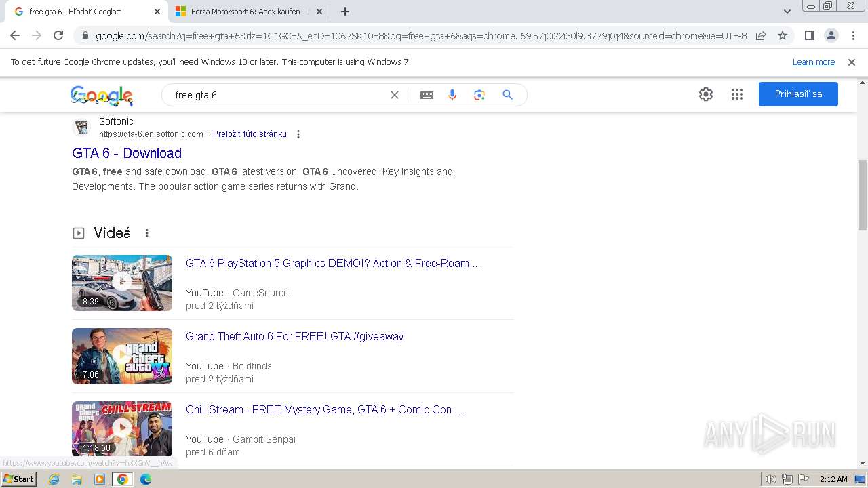Share this page from the address bar

(761, 36)
